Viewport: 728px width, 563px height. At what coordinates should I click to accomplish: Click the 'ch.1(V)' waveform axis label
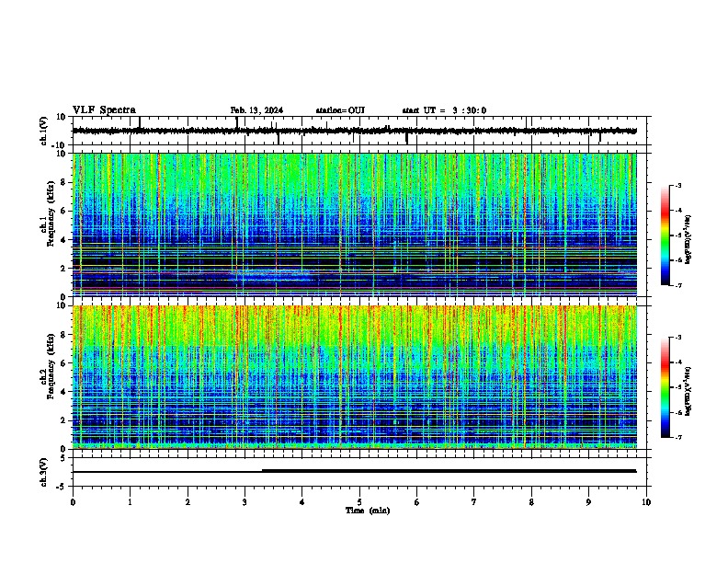coord(43,131)
